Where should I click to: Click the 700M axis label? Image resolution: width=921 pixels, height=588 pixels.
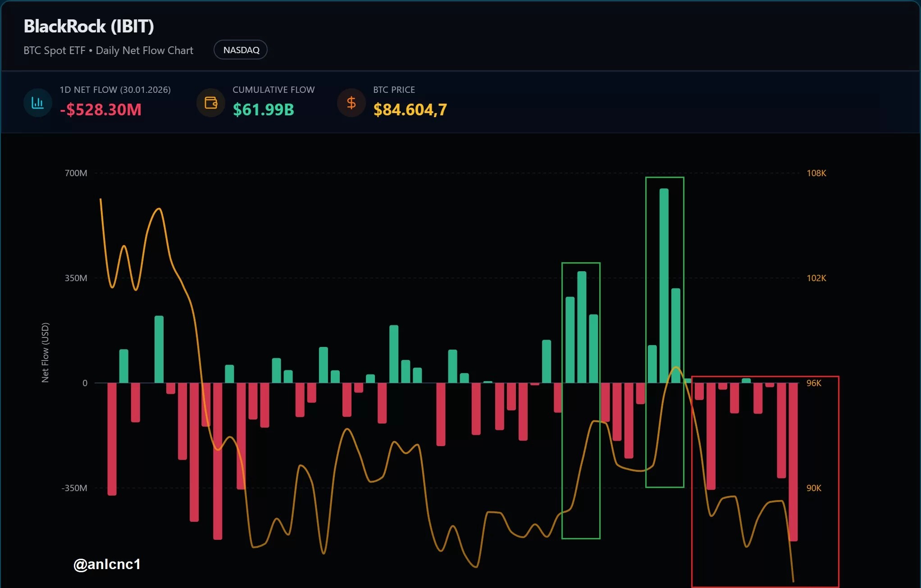(76, 173)
